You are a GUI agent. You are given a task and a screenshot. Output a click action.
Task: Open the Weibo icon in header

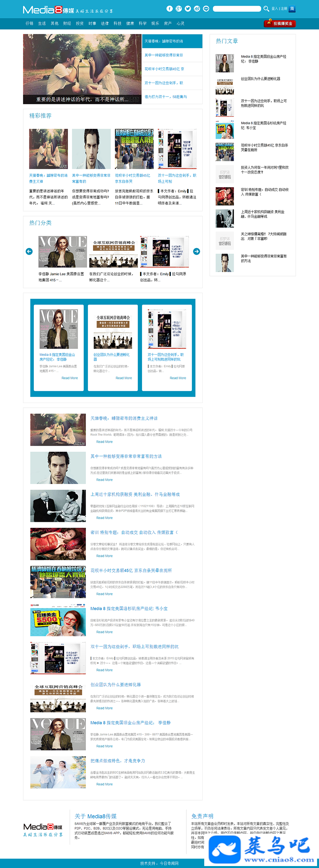point(197,9)
